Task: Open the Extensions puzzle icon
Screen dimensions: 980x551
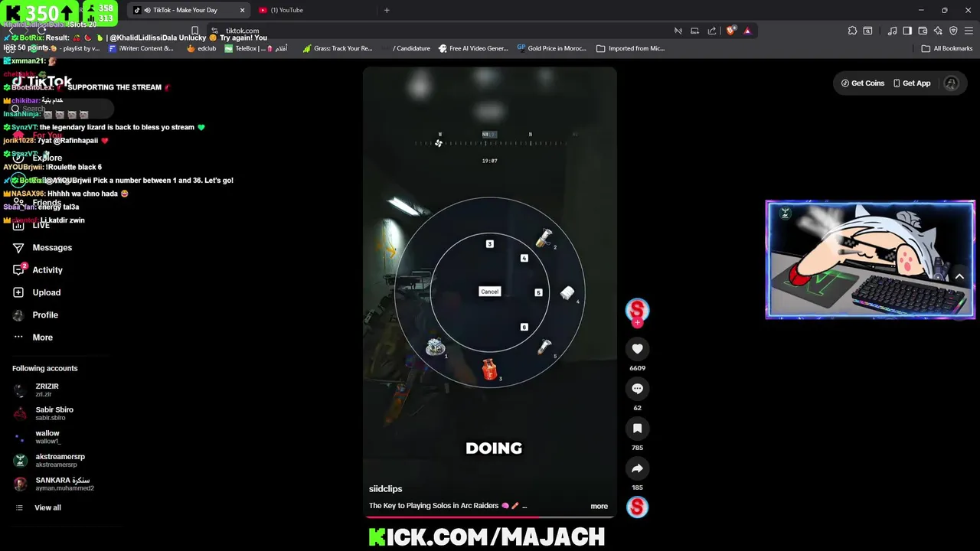Action: (x=852, y=31)
